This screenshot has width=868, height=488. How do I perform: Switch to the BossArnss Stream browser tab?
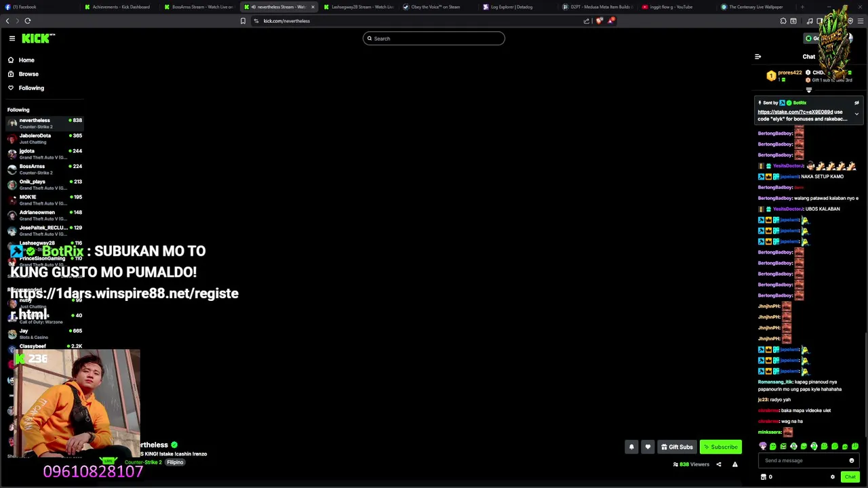coord(201,7)
